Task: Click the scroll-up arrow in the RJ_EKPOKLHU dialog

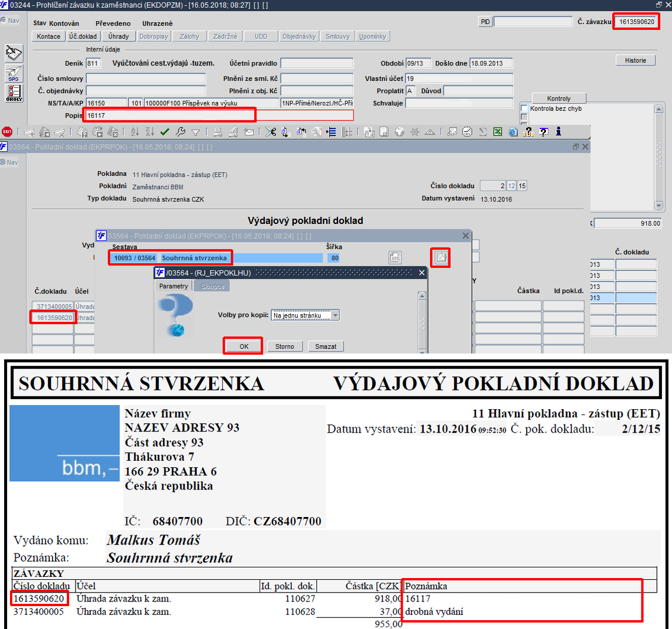Action: tap(422, 296)
